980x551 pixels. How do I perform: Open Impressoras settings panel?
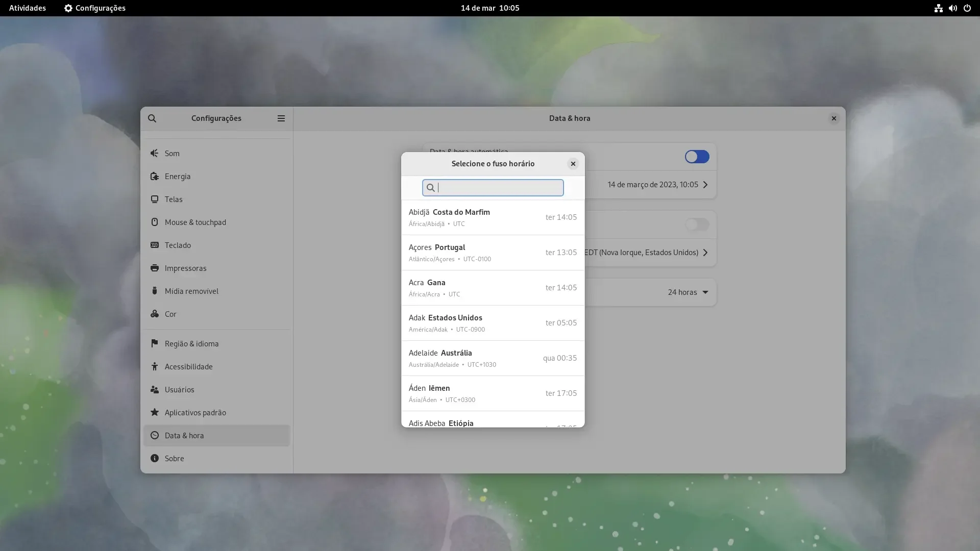216,268
